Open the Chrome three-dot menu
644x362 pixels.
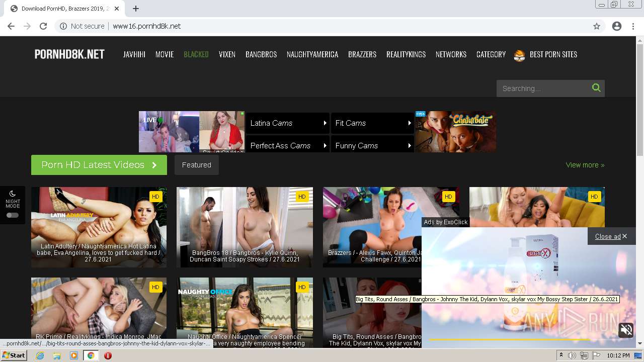[x=633, y=26]
